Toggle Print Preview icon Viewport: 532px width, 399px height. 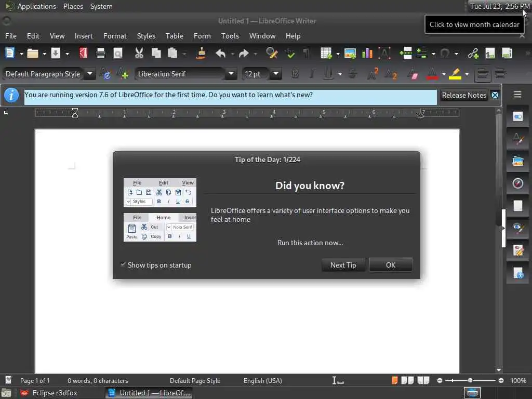point(118,54)
